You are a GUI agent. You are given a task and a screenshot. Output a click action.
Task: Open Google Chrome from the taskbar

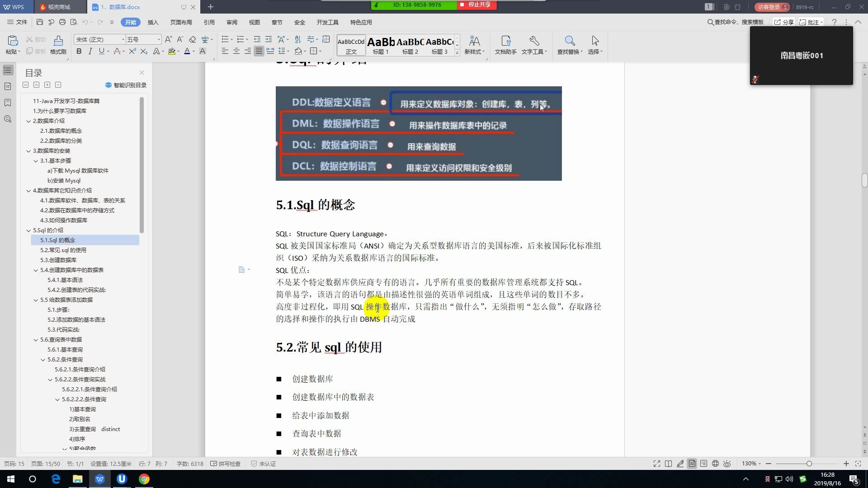(144, 479)
